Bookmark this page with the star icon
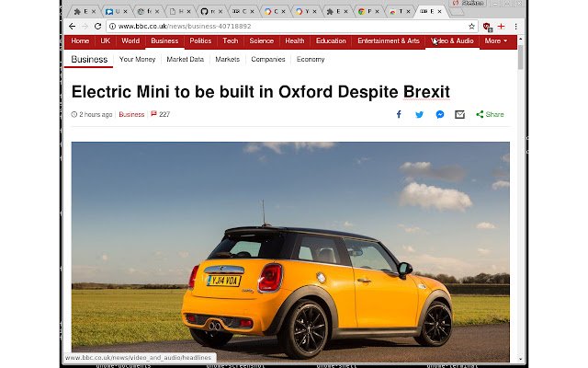Viewport: 588px width, 368px height. coord(471,27)
